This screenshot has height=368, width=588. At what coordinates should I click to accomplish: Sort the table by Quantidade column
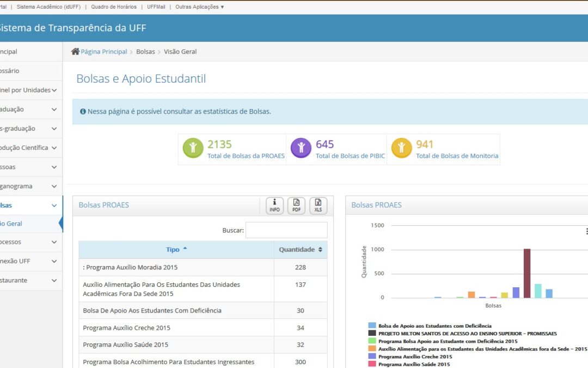301,250
